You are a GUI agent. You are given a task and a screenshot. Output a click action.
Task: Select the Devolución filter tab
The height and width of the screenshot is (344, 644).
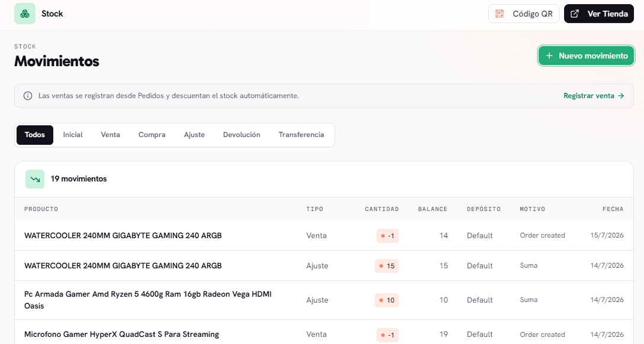tap(241, 135)
